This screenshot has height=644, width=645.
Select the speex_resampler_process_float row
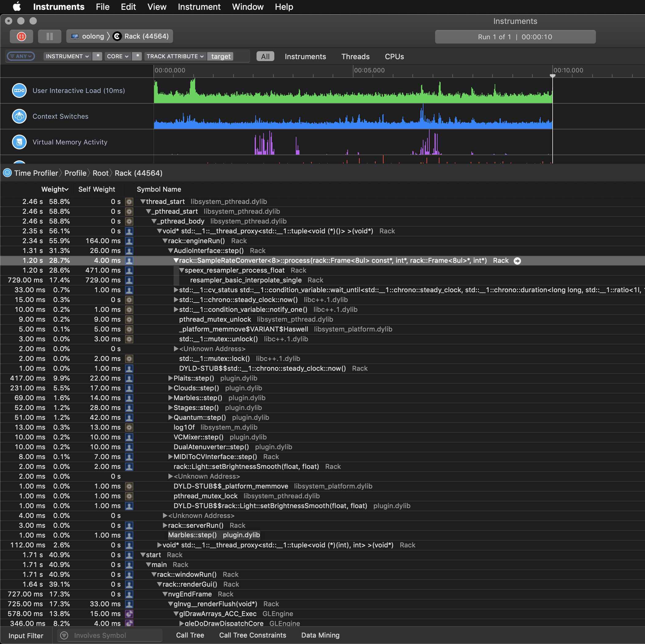[322, 270]
